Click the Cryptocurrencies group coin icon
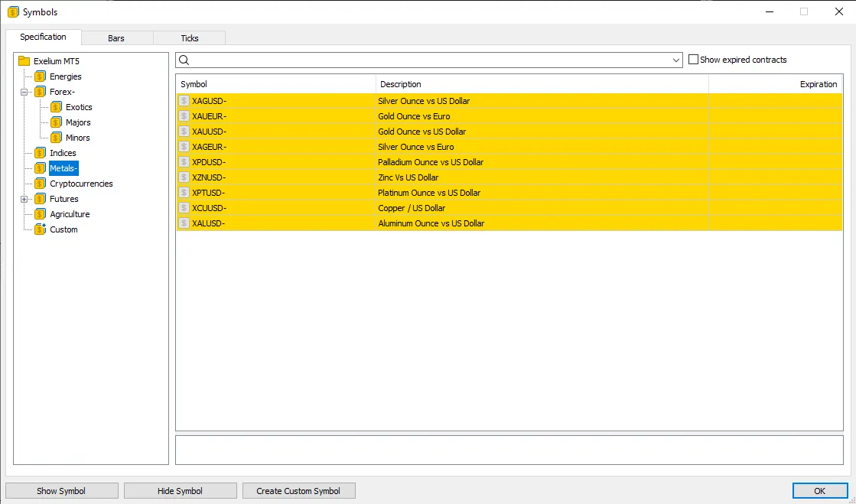 (41, 184)
